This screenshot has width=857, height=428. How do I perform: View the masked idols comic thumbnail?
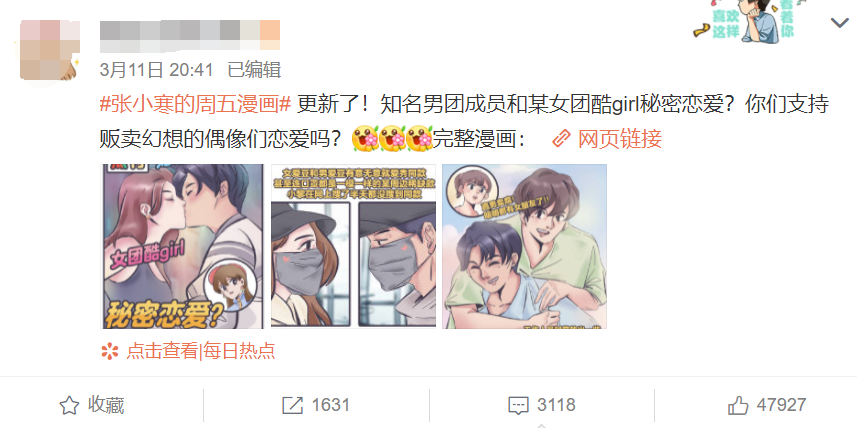pos(354,247)
